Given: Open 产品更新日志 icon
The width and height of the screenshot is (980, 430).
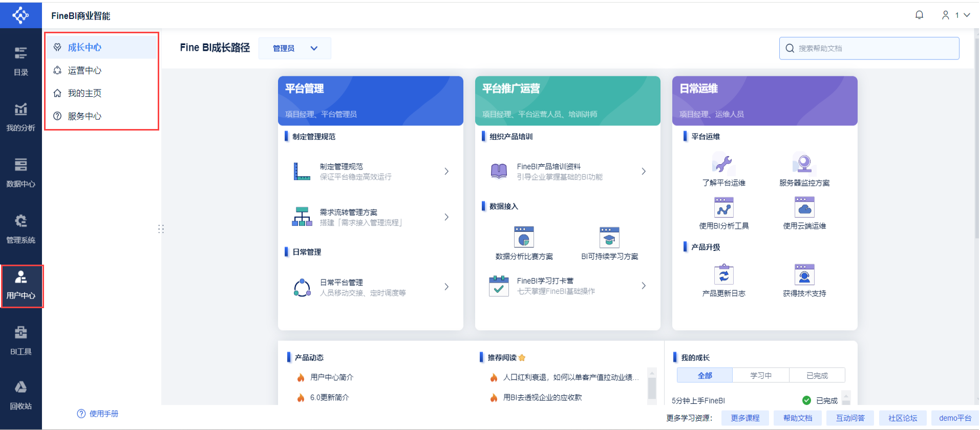Looking at the screenshot, I should (724, 274).
